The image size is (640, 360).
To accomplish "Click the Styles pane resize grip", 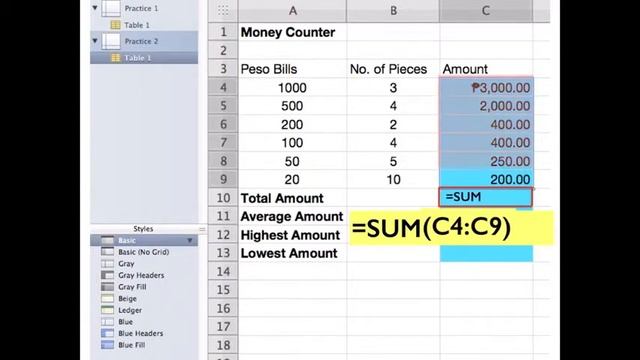I will (x=202, y=229).
